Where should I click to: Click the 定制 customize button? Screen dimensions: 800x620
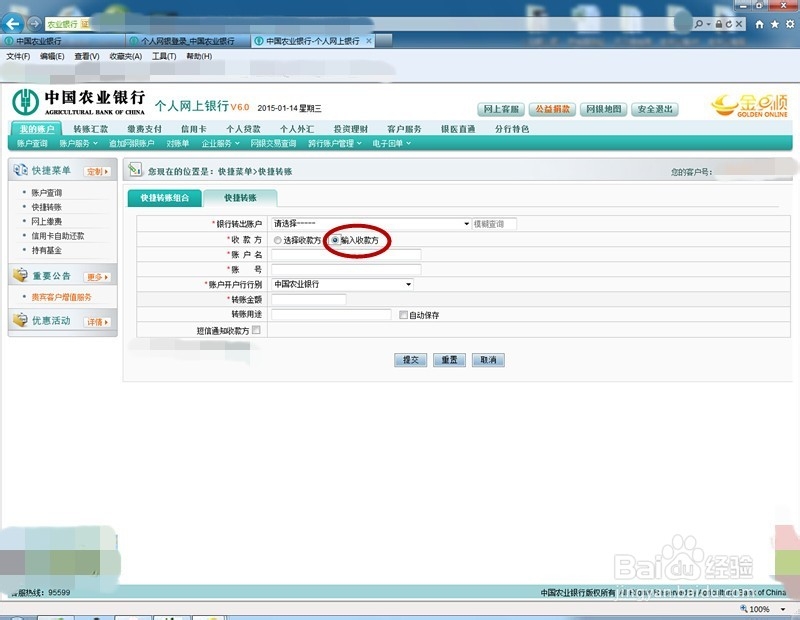click(97, 171)
